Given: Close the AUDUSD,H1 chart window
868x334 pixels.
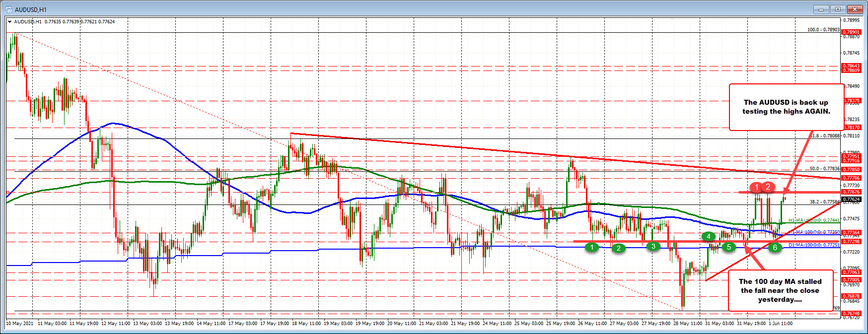Looking at the screenshot, I should [x=855, y=9].
